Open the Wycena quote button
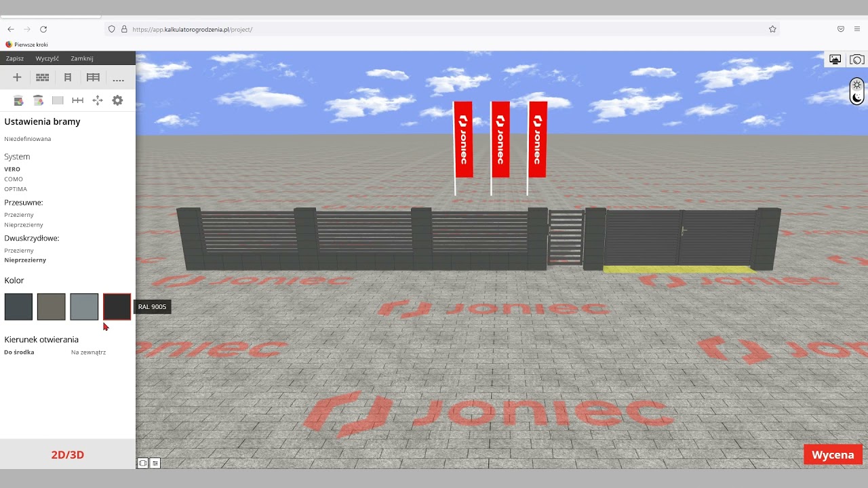Viewport: 868px width, 488px height. pyautogui.click(x=833, y=455)
